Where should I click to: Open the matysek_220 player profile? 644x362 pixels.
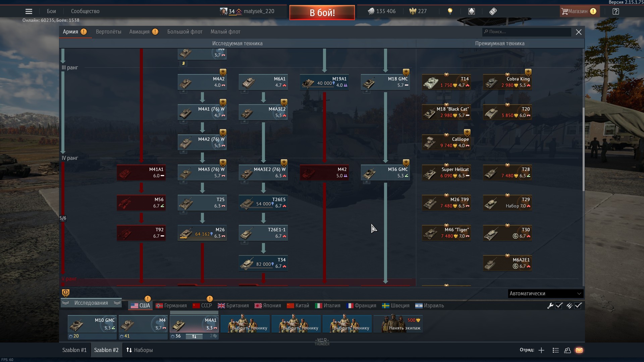[259, 11]
